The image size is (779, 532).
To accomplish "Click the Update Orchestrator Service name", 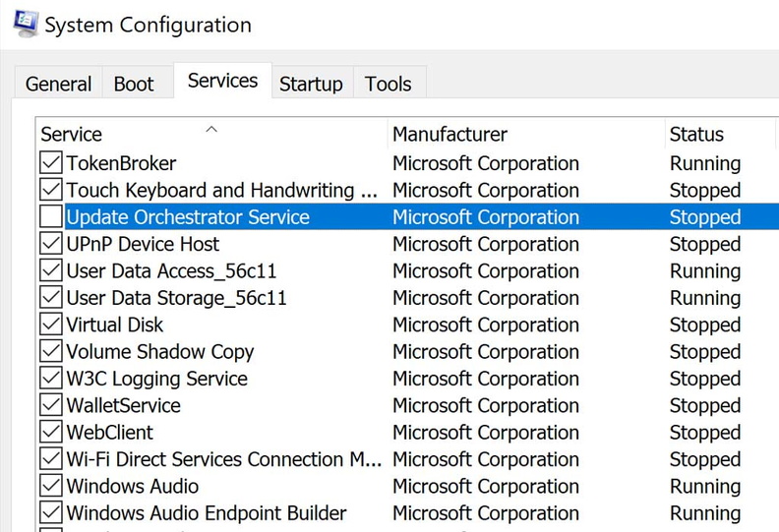I will coord(188,217).
